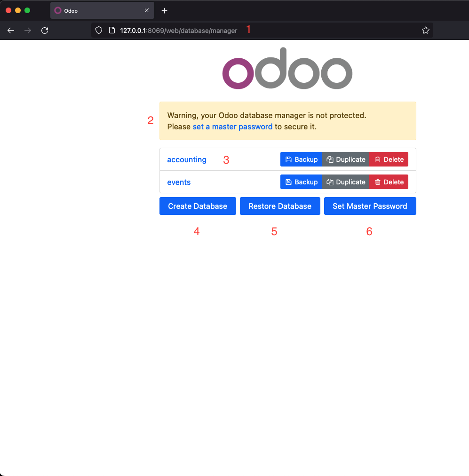
Task: Duplicate the events database
Action: (345, 182)
